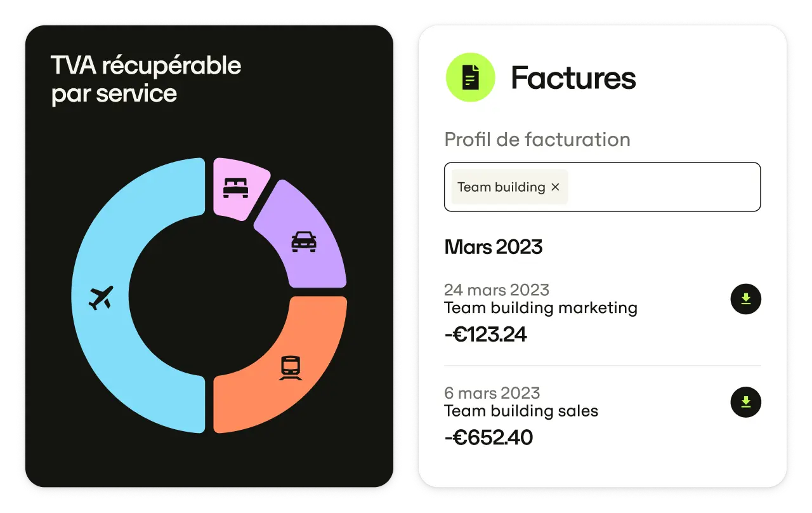Viewport: 812px width, 513px height.
Task: Download the 6 mars 2023 invoice
Action: (745, 402)
